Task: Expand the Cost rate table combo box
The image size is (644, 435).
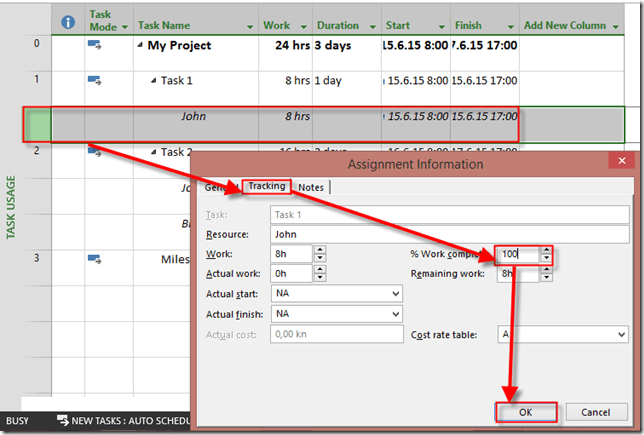Action: [620, 335]
